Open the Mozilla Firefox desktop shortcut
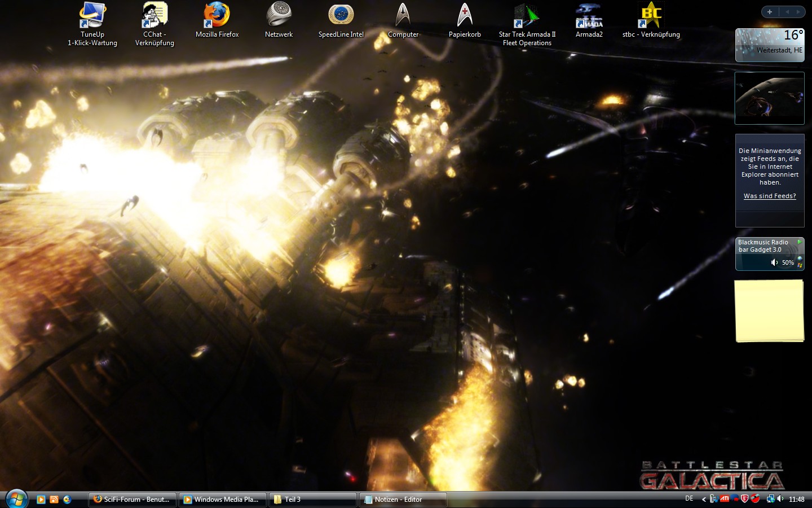This screenshot has width=812, height=508. pos(217,16)
